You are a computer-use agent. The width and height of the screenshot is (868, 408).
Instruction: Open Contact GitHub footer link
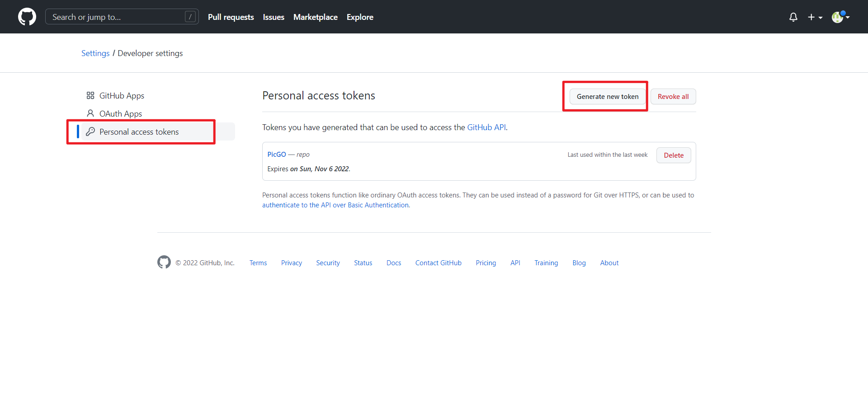pos(439,263)
